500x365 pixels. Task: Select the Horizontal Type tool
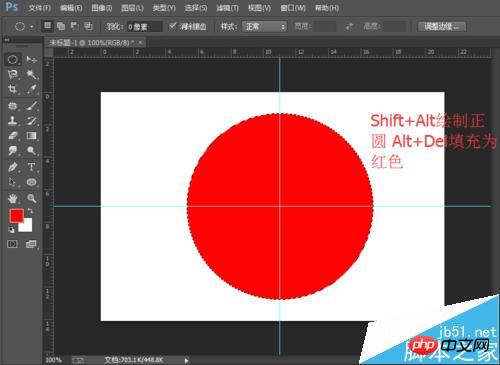32,166
